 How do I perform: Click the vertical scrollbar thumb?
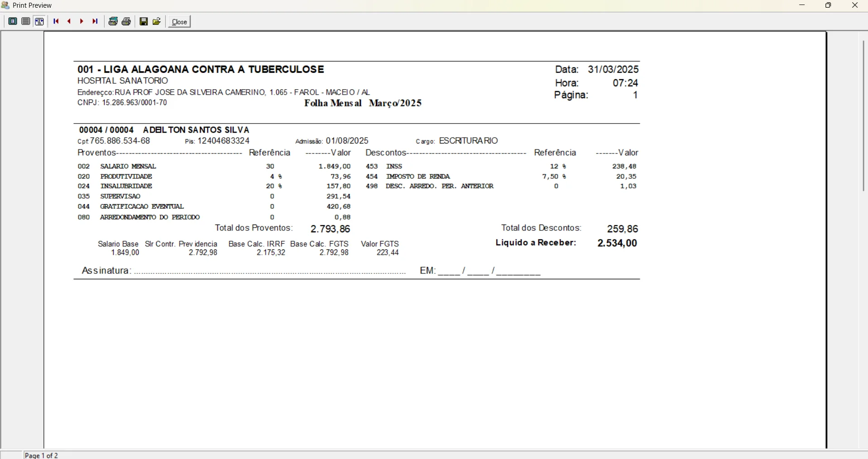863,115
